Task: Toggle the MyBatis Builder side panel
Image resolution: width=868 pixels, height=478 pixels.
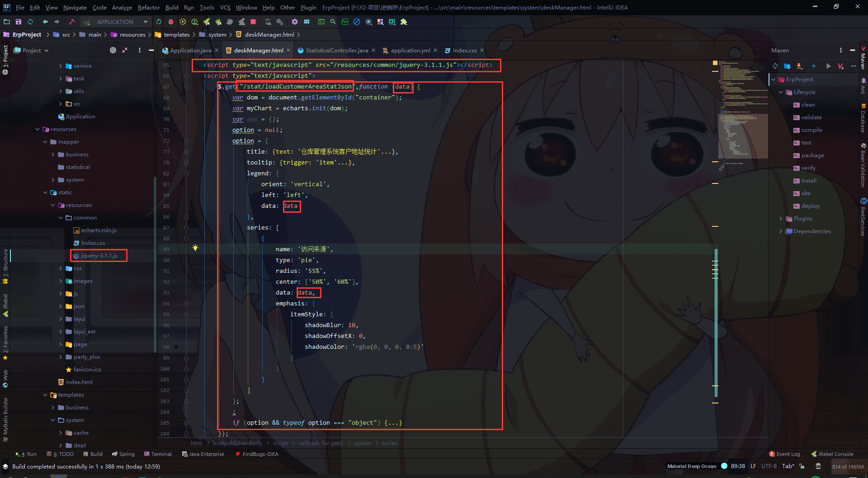Action: (x=5, y=419)
